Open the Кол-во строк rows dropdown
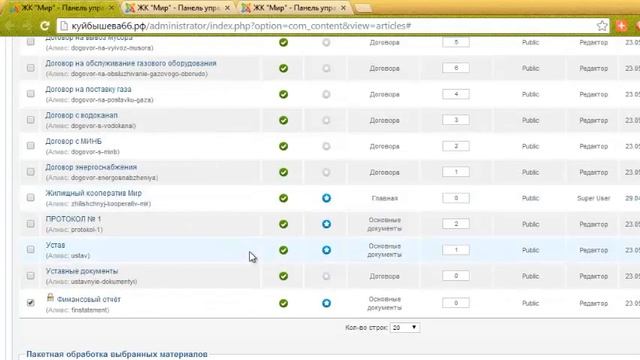Image resolution: width=640 pixels, height=360 pixels. coord(404,327)
